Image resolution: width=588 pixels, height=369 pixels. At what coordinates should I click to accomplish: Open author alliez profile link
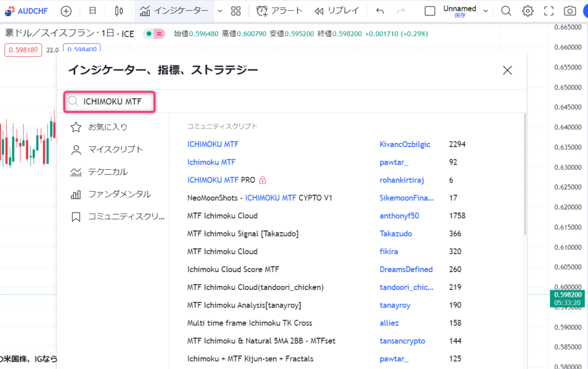pyautogui.click(x=389, y=323)
